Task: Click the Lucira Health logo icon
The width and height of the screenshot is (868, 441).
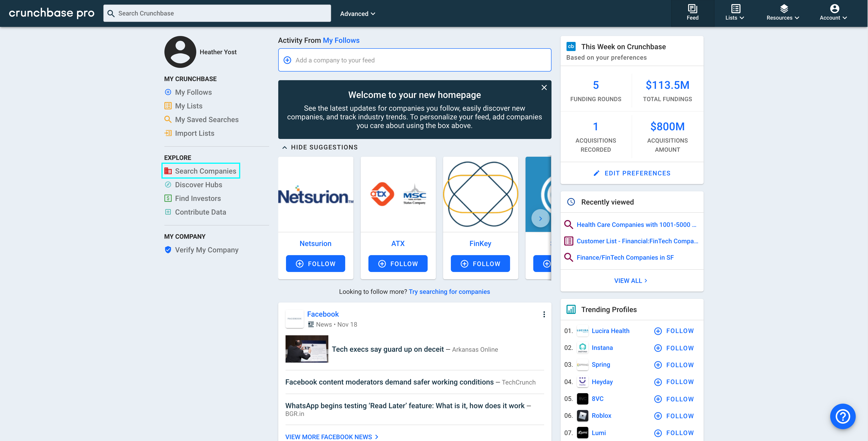Action: [582, 331]
